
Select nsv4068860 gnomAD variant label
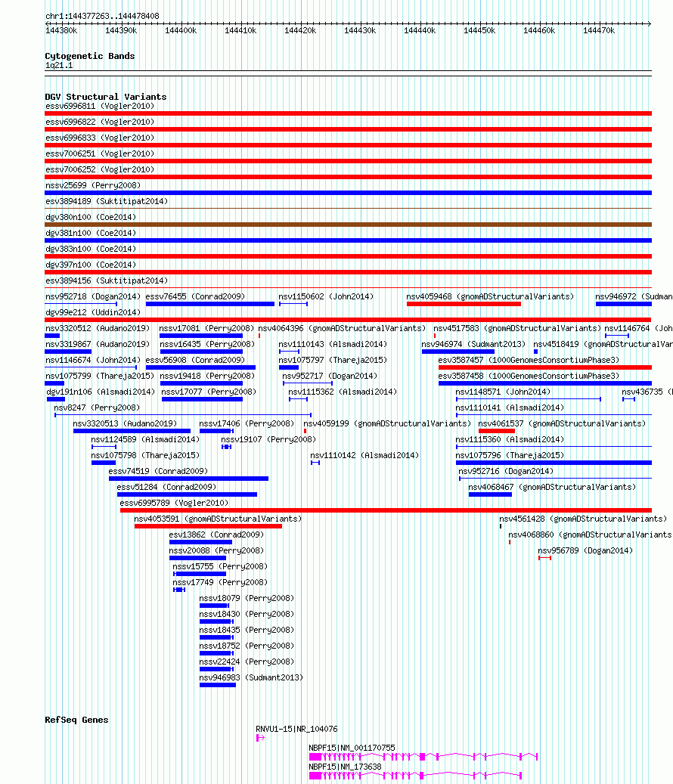coord(590,535)
